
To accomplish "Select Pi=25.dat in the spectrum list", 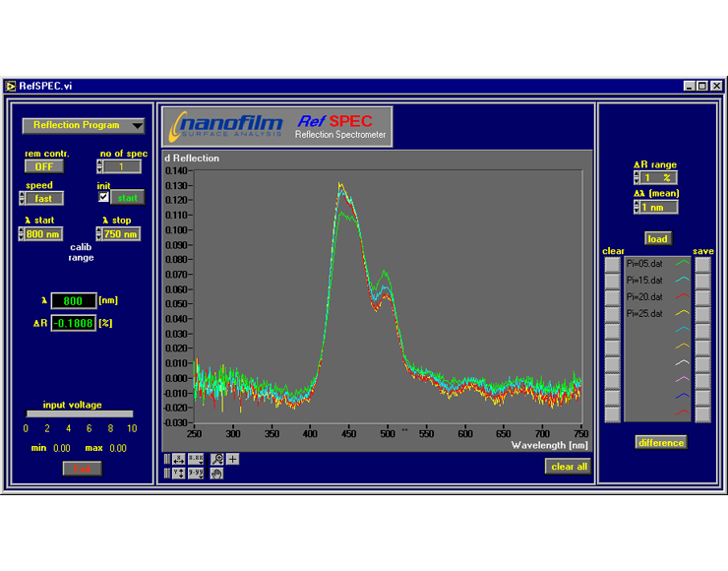I will pyautogui.click(x=644, y=313).
